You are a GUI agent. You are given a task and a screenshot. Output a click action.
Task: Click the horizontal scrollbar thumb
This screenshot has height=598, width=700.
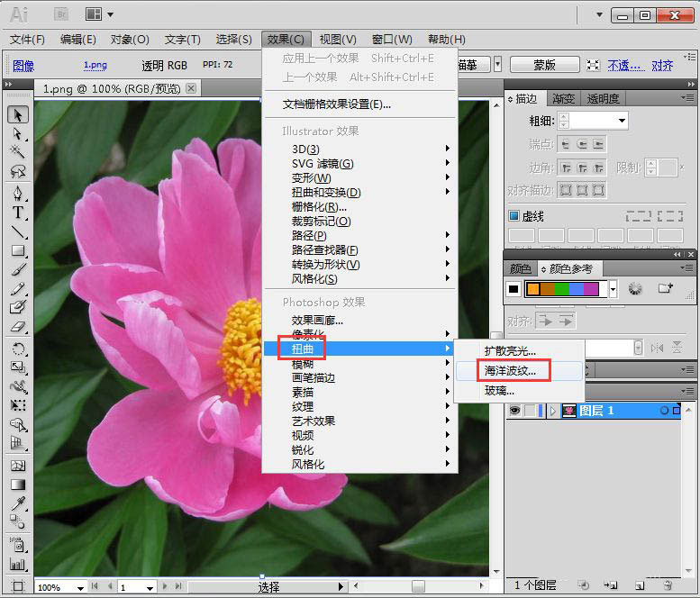[418, 586]
